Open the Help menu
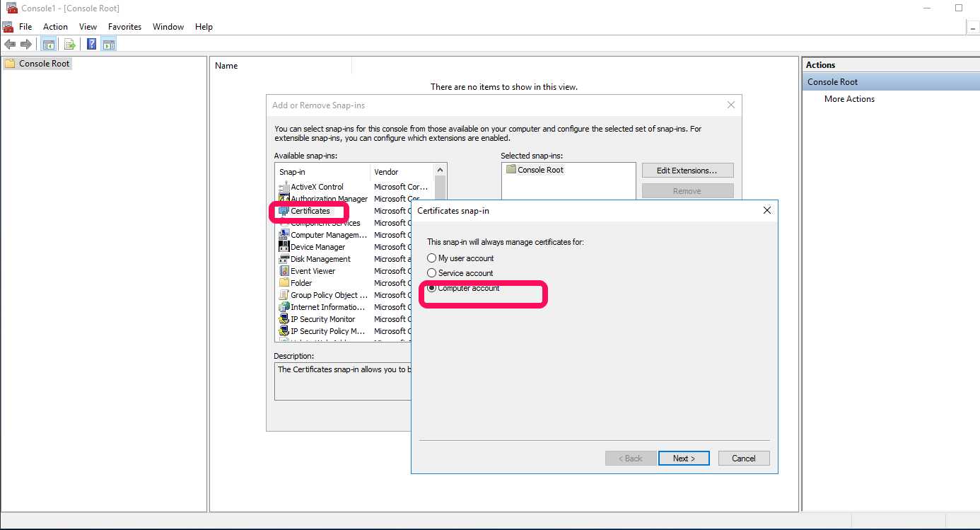This screenshot has width=980, height=530. [x=204, y=27]
